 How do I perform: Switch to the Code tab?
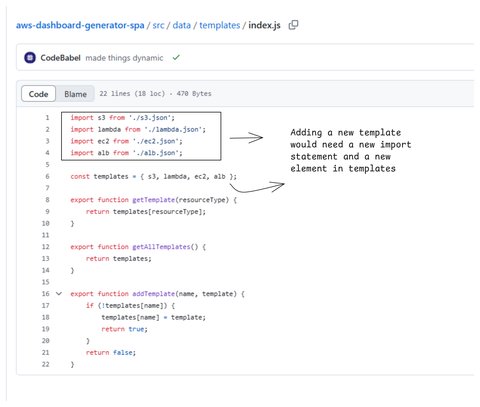(x=38, y=94)
